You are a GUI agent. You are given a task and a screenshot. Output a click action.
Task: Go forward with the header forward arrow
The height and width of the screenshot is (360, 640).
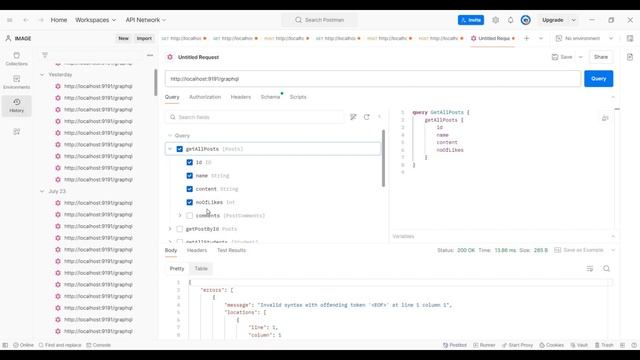[x=41, y=20]
